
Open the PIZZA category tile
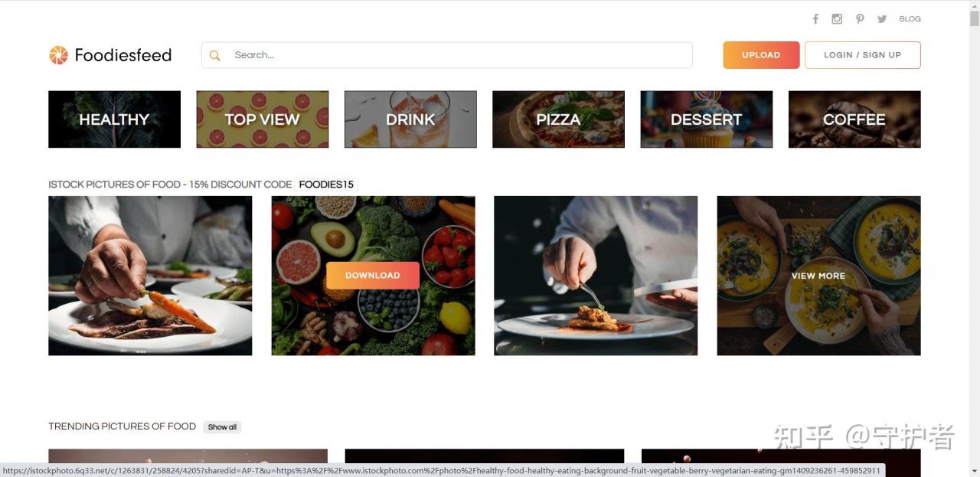click(558, 119)
